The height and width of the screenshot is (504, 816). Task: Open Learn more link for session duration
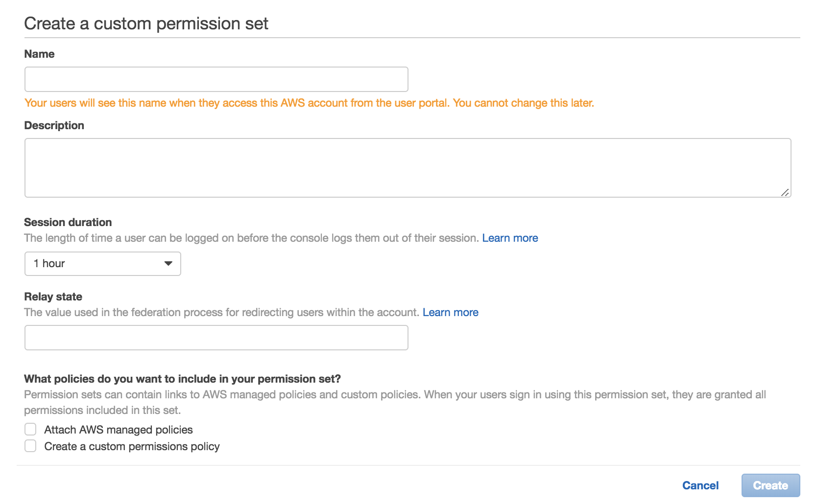pyautogui.click(x=510, y=238)
